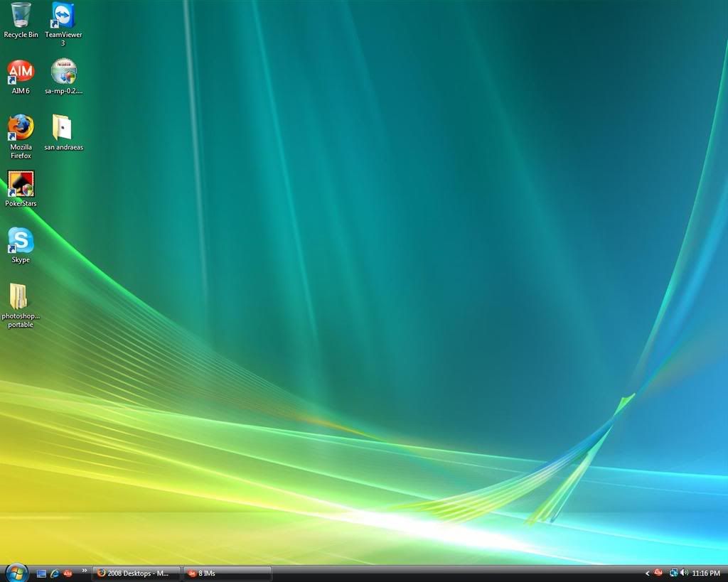Viewport: 728px width, 582px height.
Task: Expand the Quick Launch overflow chevron
Action: tap(85, 570)
